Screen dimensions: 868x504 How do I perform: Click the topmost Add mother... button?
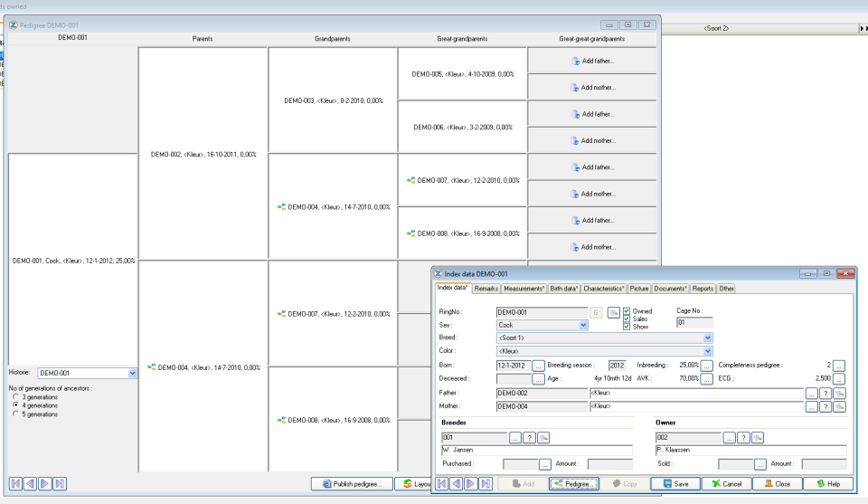pyautogui.click(x=591, y=88)
